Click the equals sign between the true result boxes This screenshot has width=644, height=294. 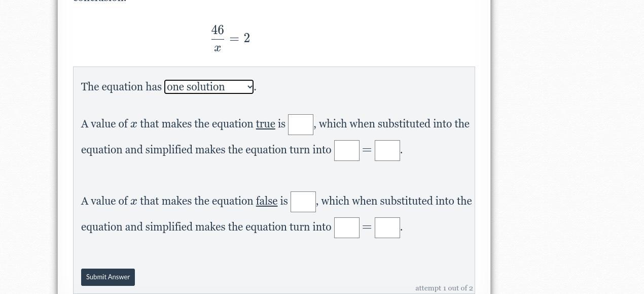click(367, 151)
